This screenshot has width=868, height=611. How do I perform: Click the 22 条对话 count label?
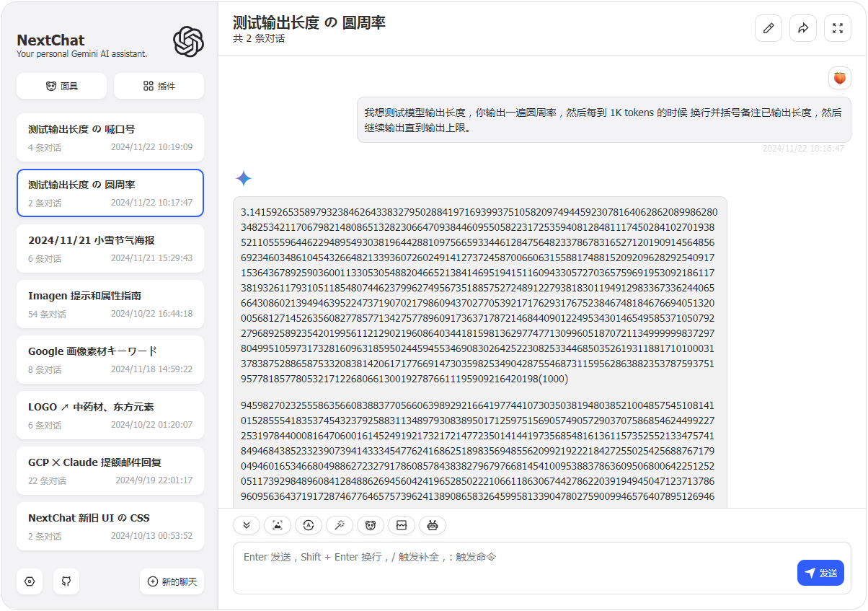click(x=48, y=480)
